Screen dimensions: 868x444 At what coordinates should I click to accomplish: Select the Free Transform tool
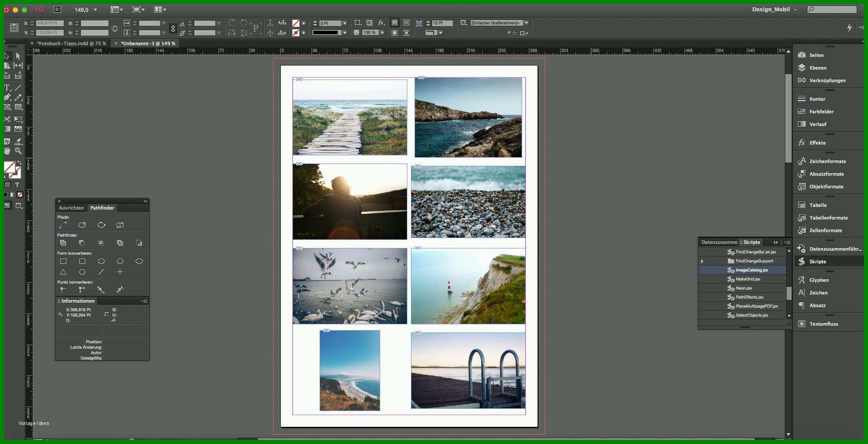click(x=18, y=119)
